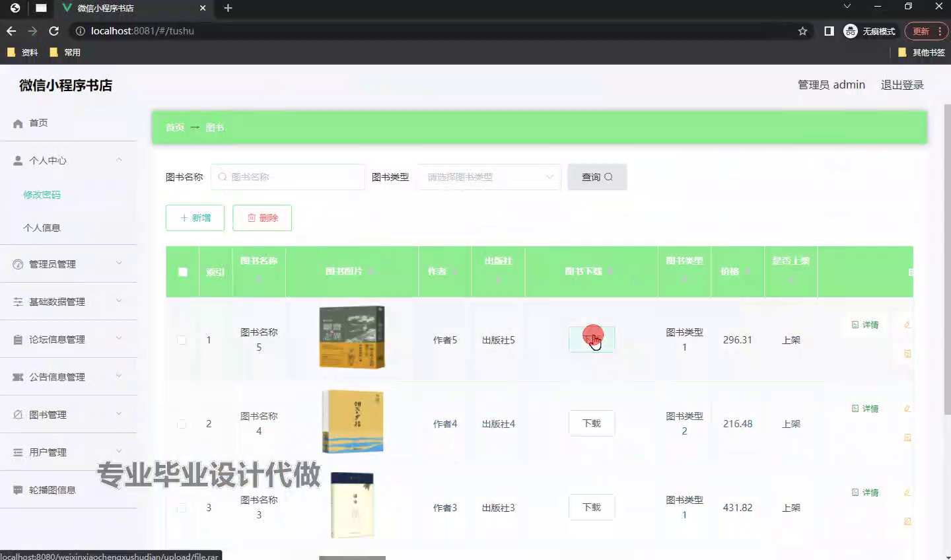Check the checkbox for row 2 图书名称4
The image size is (951, 560).
click(x=182, y=424)
